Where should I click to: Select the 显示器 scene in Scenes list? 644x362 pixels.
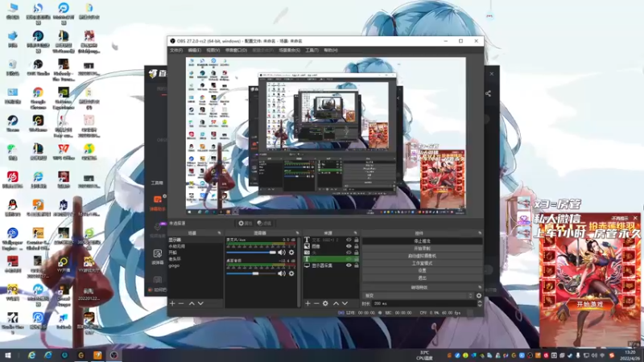point(195,240)
